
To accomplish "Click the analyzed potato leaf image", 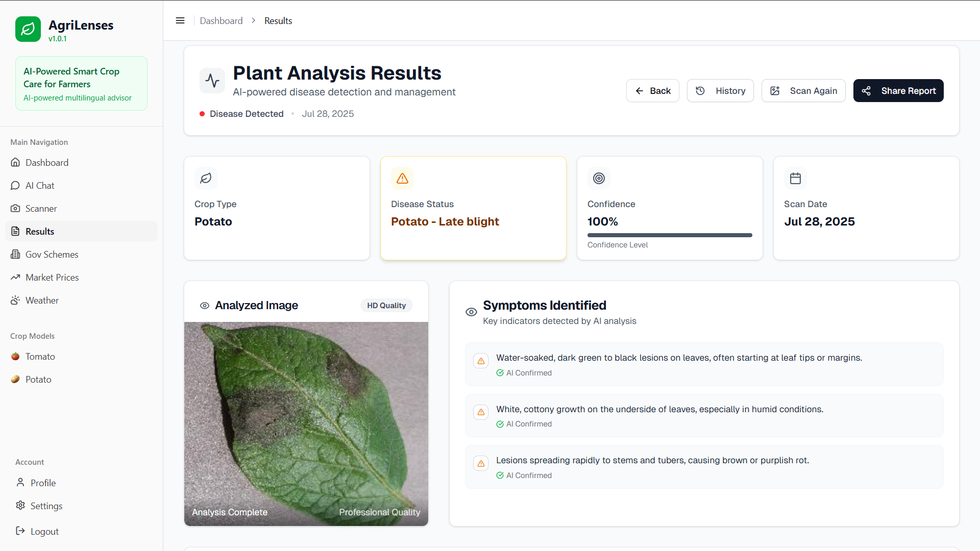I will (x=306, y=424).
